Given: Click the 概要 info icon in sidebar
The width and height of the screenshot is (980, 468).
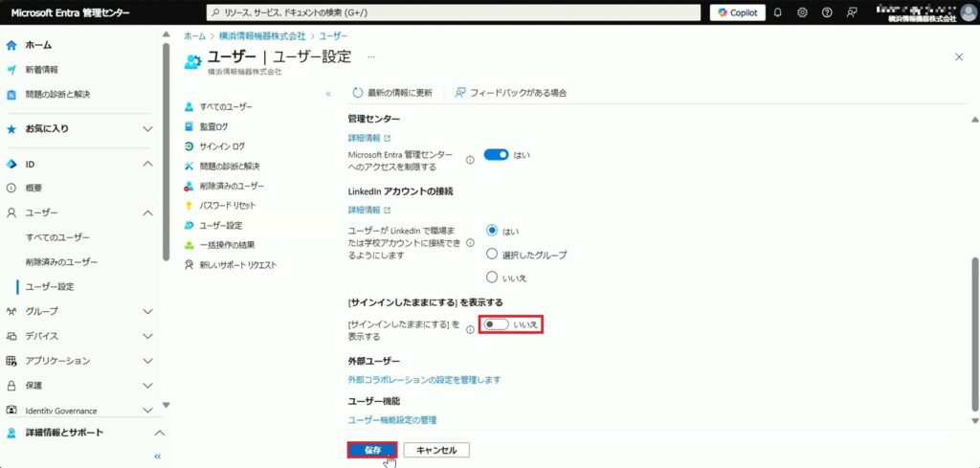Looking at the screenshot, I should click(x=11, y=189).
